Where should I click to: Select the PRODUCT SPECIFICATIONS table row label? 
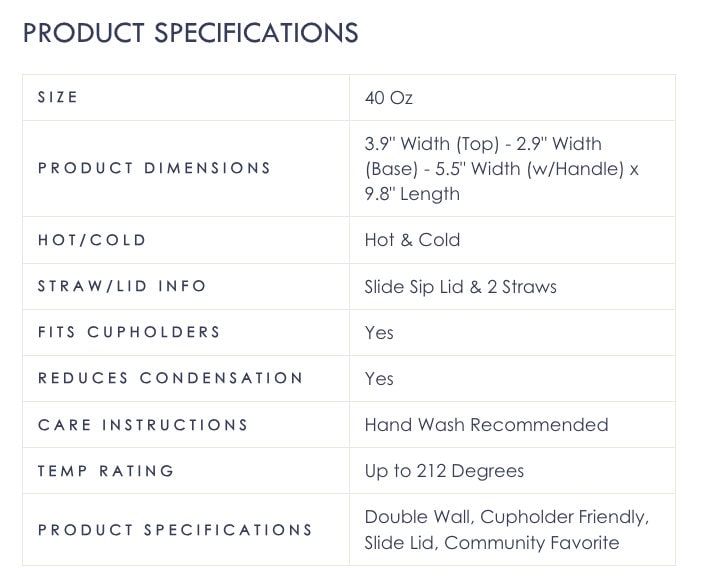coord(175,530)
